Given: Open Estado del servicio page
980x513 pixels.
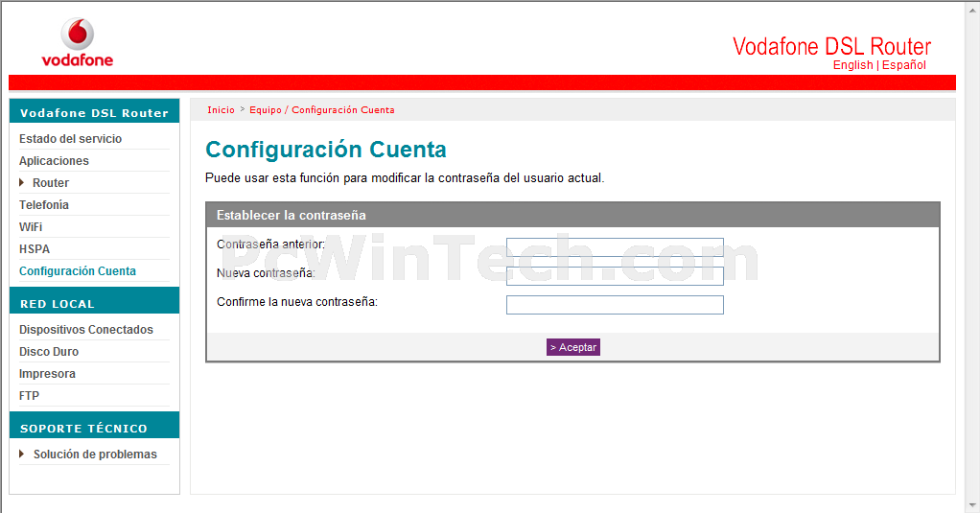Looking at the screenshot, I should coord(70,139).
